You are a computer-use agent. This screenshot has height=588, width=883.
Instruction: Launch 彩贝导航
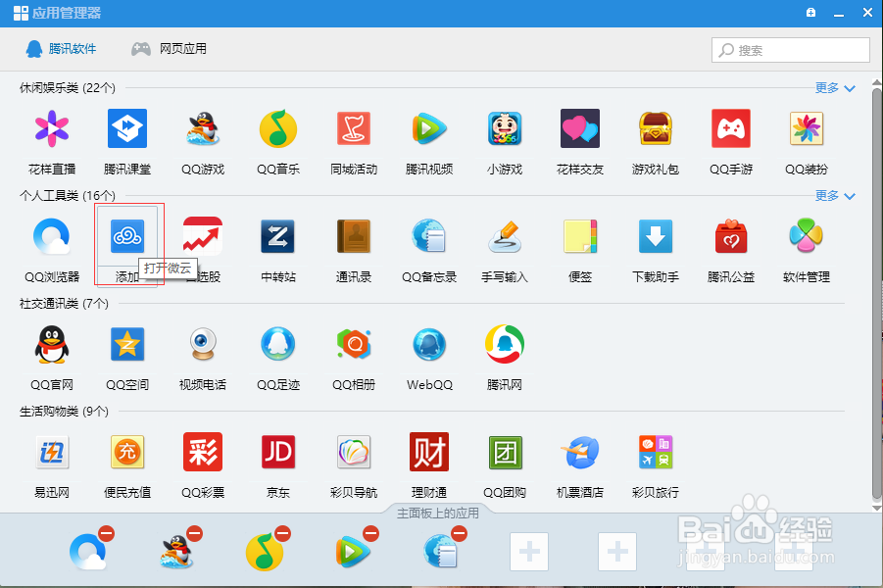(x=354, y=452)
